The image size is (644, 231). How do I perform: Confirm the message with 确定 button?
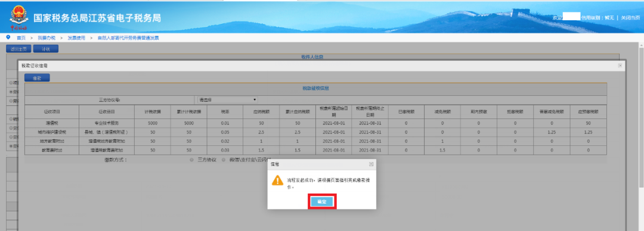321,202
